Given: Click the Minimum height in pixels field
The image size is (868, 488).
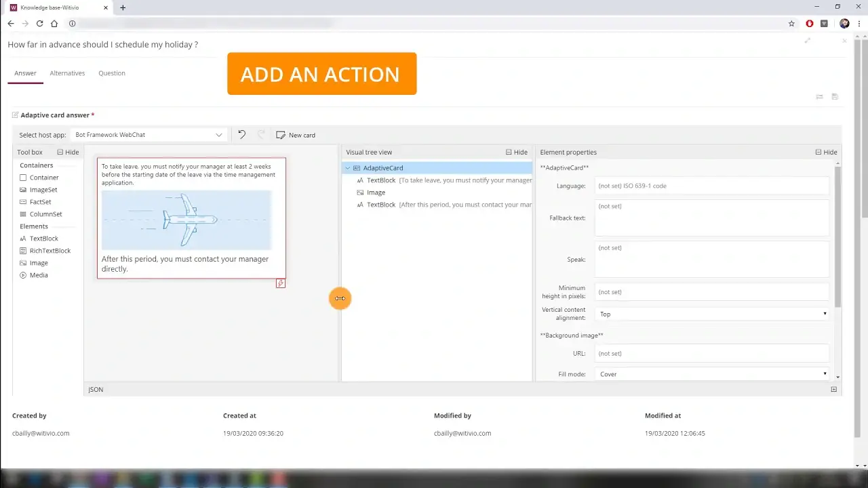Looking at the screenshot, I should point(712,292).
